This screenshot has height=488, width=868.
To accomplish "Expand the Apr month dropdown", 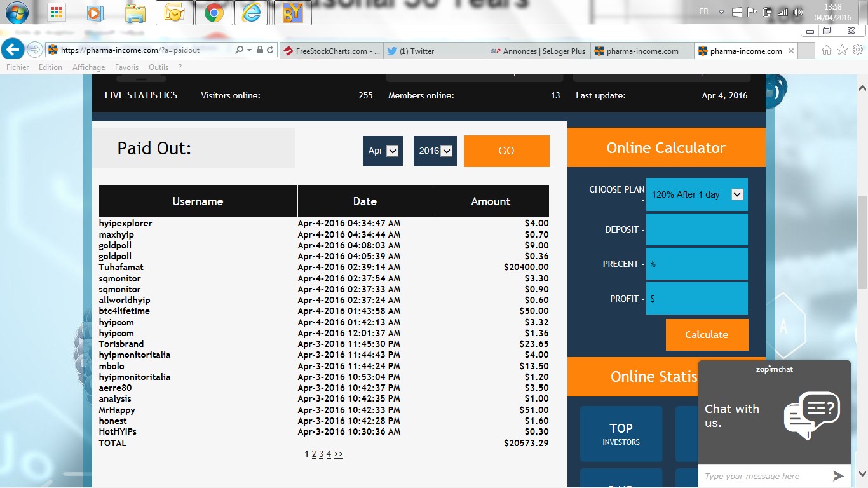I will pyautogui.click(x=383, y=151).
